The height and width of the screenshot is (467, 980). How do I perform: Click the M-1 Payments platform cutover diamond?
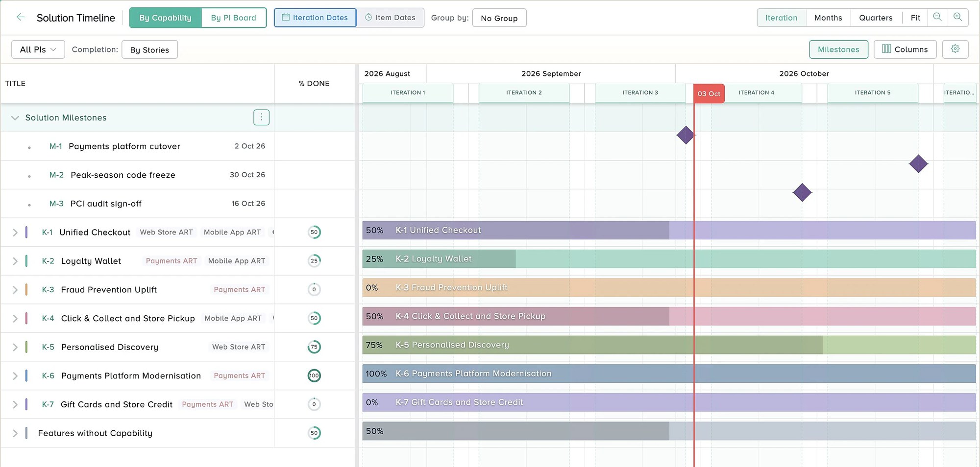686,135
